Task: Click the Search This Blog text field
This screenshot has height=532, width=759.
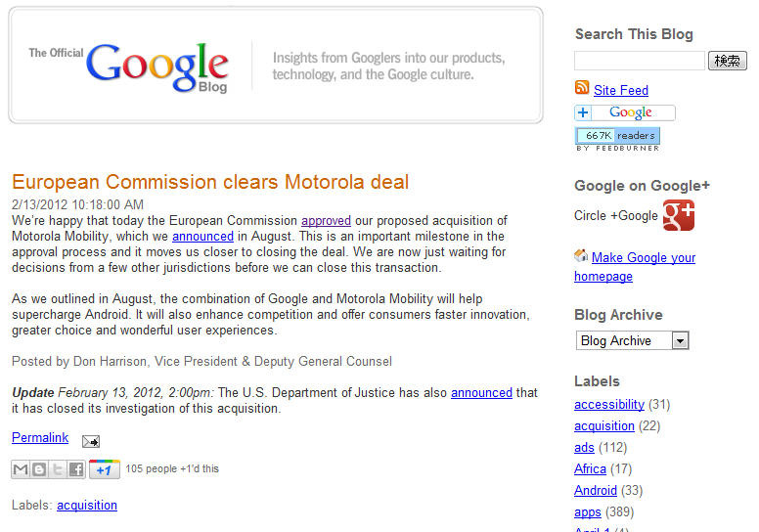Action: click(x=639, y=61)
